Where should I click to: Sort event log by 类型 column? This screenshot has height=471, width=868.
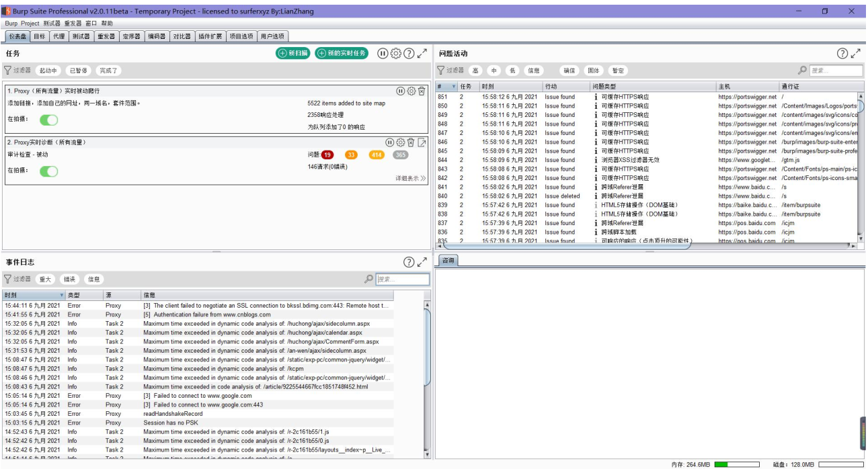pos(84,295)
